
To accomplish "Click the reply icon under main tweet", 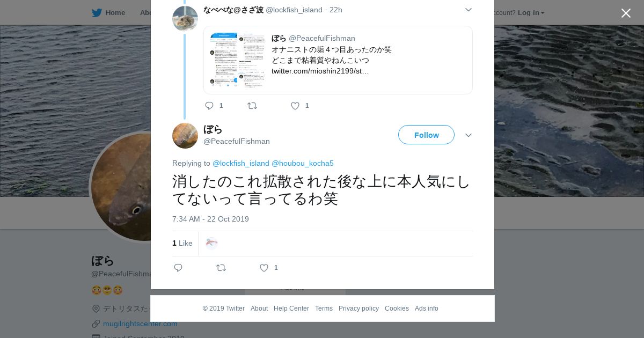I will tap(178, 268).
